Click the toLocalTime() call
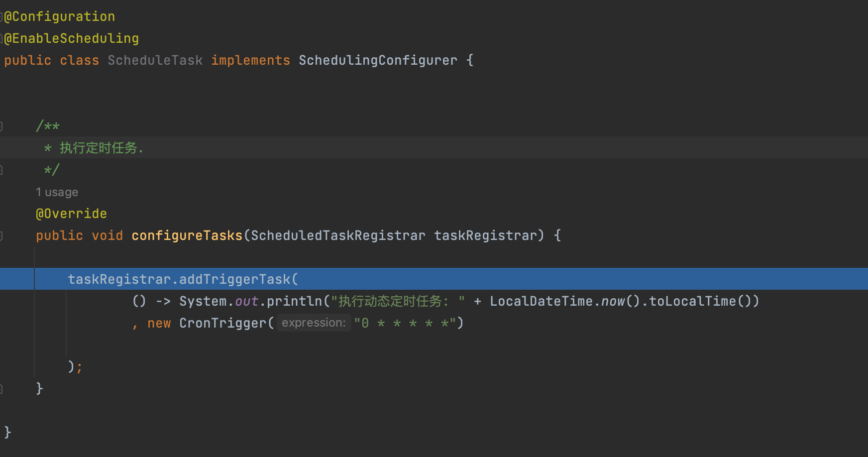This screenshot has height=457, width=868. point(701,301)
